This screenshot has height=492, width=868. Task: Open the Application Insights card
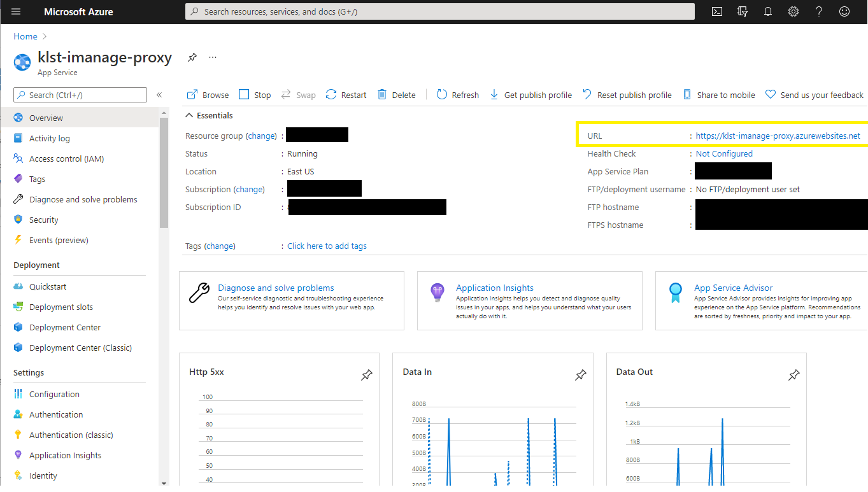530,300
